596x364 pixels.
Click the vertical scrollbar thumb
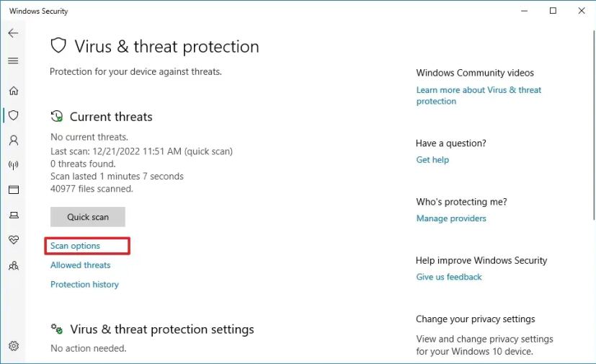tap(594, 123)
